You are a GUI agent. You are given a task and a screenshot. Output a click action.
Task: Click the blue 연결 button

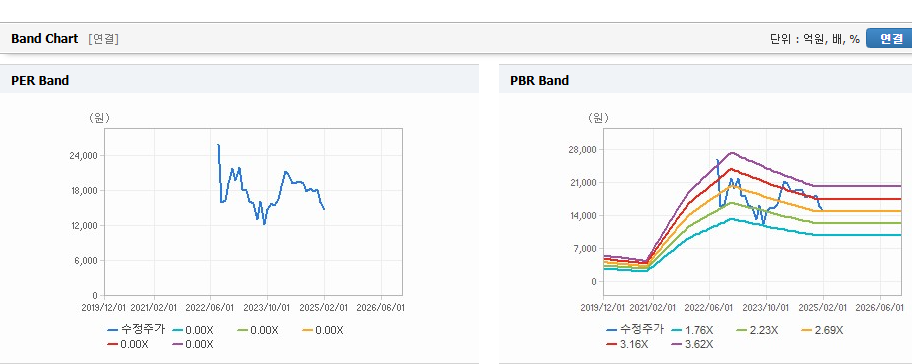[x=889, y=38]
